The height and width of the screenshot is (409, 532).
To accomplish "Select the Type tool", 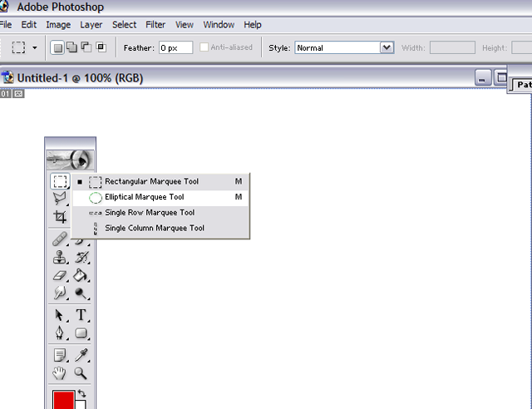I will click(x=81, y=315).
